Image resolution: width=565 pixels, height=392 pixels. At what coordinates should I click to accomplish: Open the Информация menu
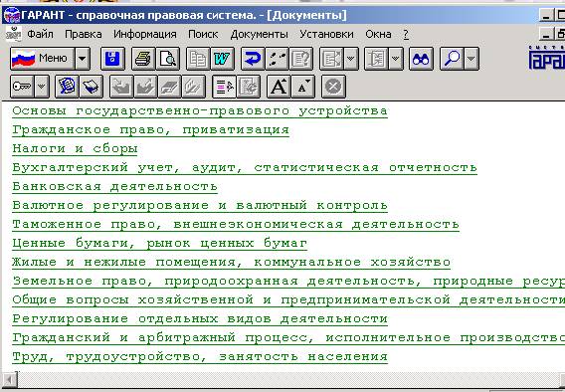[145, 34]
